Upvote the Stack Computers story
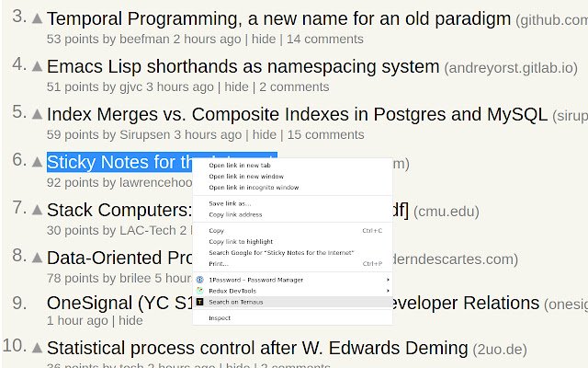This screenshot has height=368, width=588. click(37, 210)
